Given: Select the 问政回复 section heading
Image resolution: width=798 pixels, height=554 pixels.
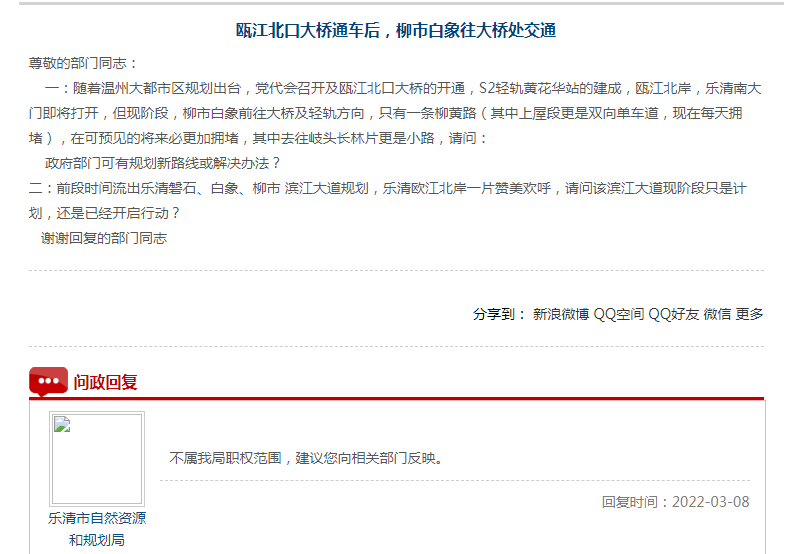Looking at the screenshot, I should click(105, 382).
